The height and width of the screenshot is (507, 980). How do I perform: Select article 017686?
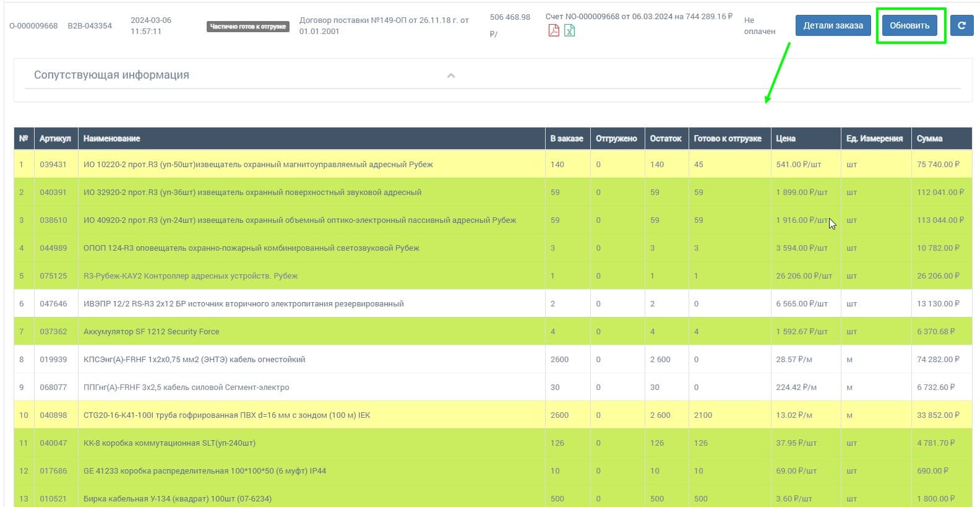click(53, 471)
